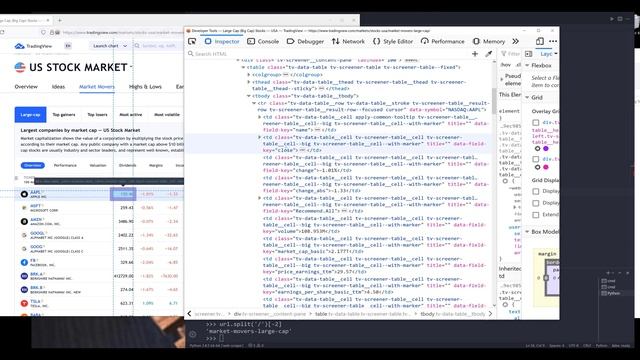Switch screener to Valuation columns
This screenshot has height=360, width=640.
click(98, 165)
